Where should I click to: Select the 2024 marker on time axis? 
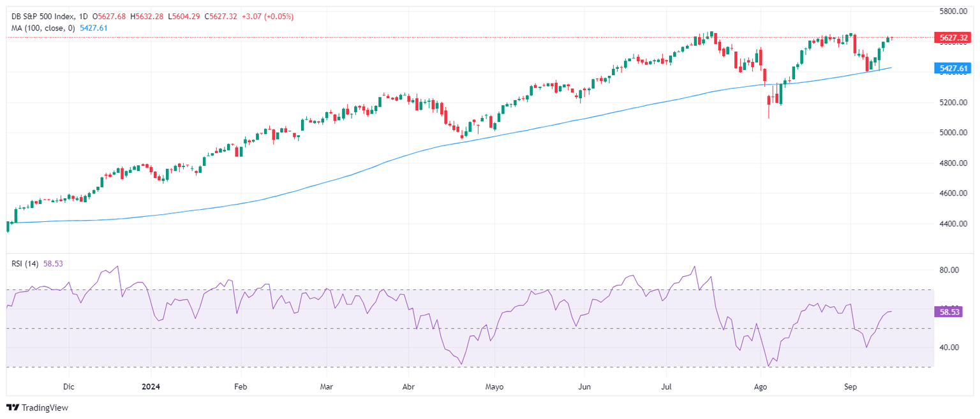tap(151, 386)
